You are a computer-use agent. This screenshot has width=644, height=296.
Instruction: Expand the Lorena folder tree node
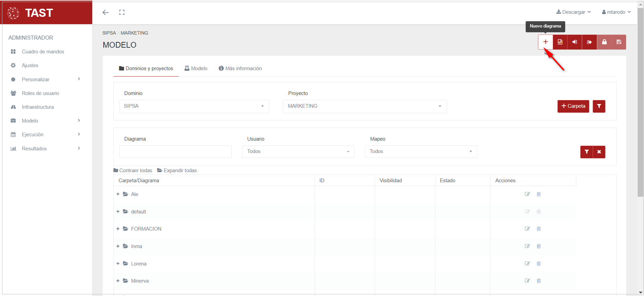tap(118, 264)
